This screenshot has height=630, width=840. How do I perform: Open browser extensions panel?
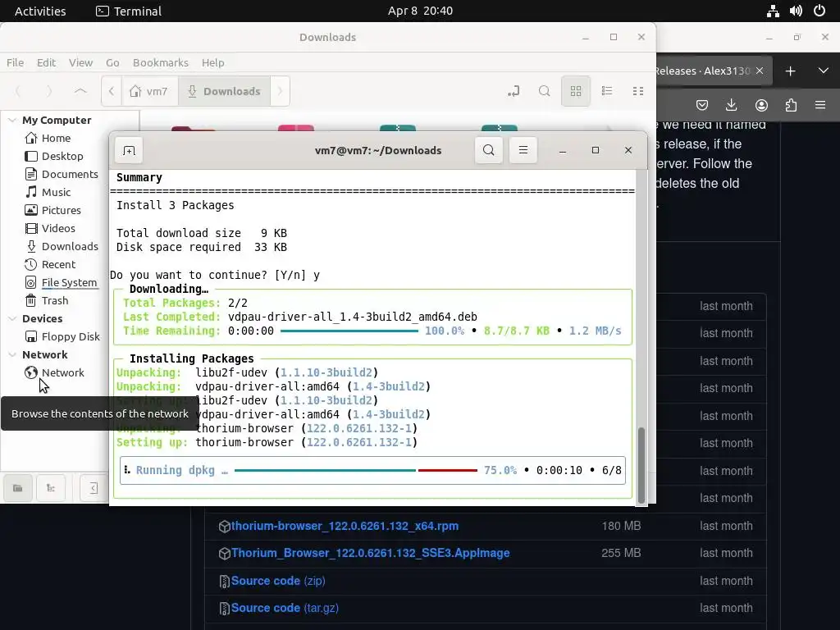(791, 105)
